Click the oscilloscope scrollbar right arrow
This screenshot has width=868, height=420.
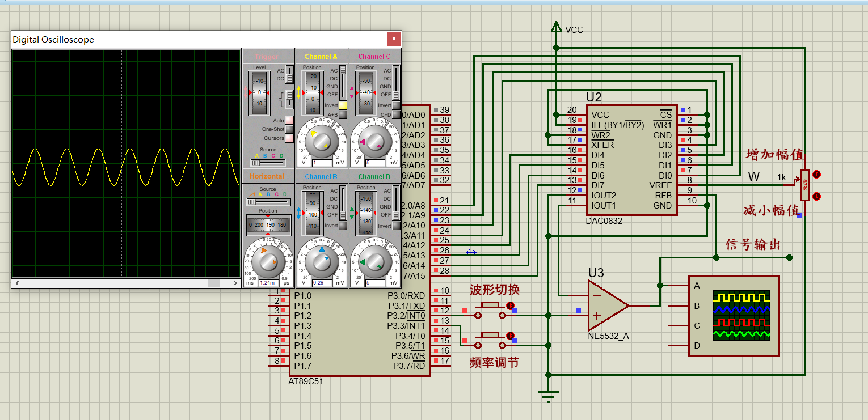[237, 283]
